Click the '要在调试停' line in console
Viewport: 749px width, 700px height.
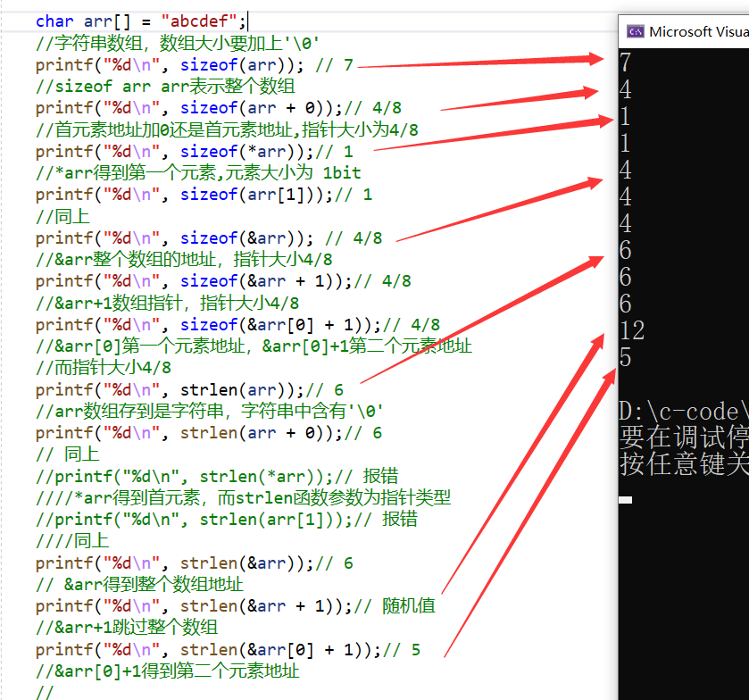[x=684, y=437]
